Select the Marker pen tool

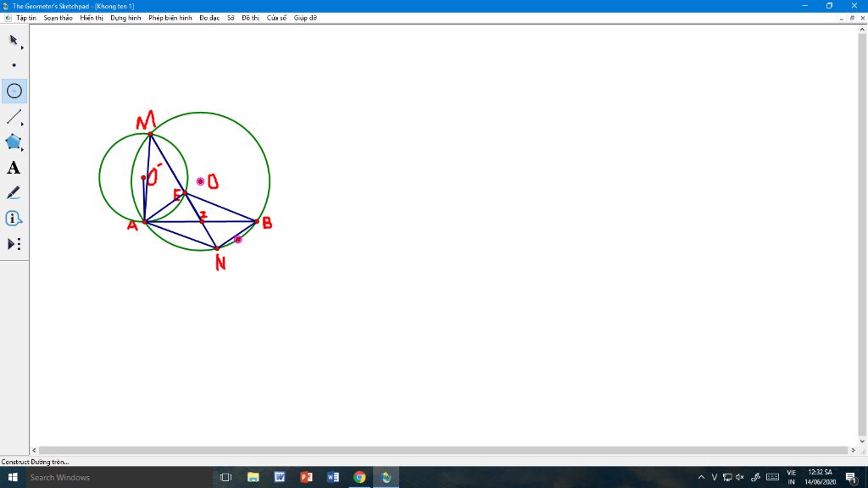[14, 193]
